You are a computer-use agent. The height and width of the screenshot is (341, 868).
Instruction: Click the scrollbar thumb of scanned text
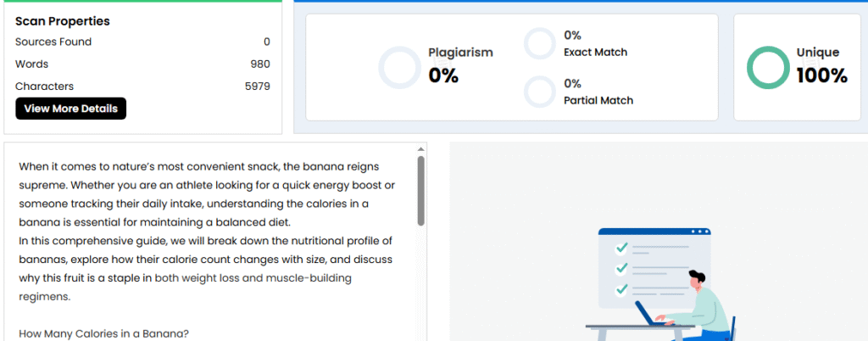click(420, 191)
